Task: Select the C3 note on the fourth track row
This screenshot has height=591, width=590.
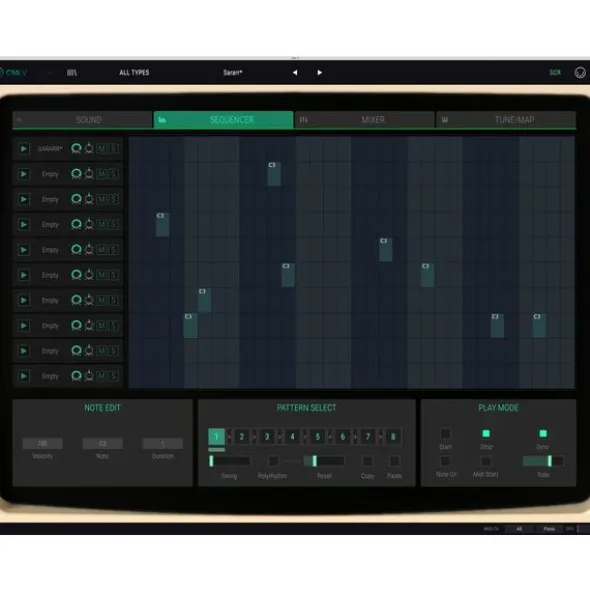Action: click(x=162, y=224)
